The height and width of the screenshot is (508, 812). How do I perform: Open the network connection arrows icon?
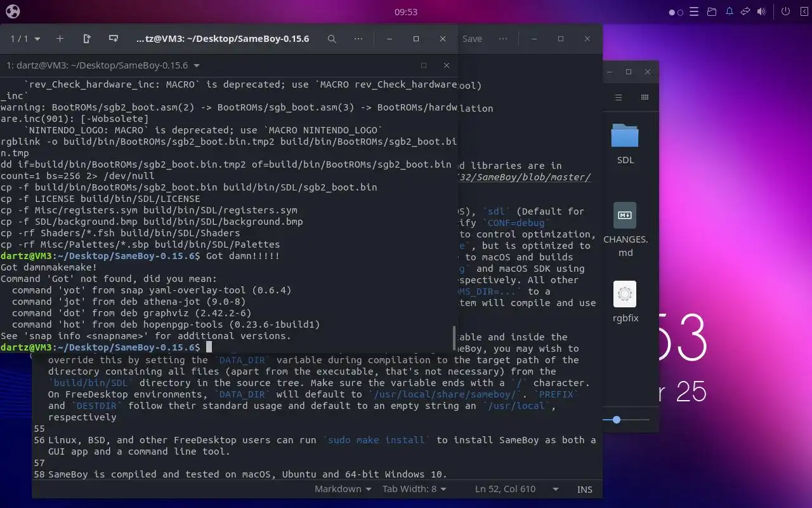point(745,11)
